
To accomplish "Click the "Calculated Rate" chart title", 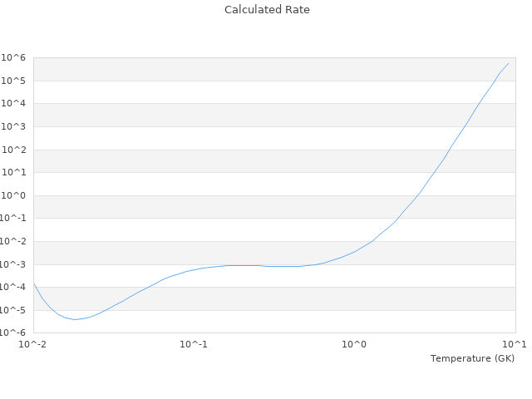I will [x=266, y=10].
